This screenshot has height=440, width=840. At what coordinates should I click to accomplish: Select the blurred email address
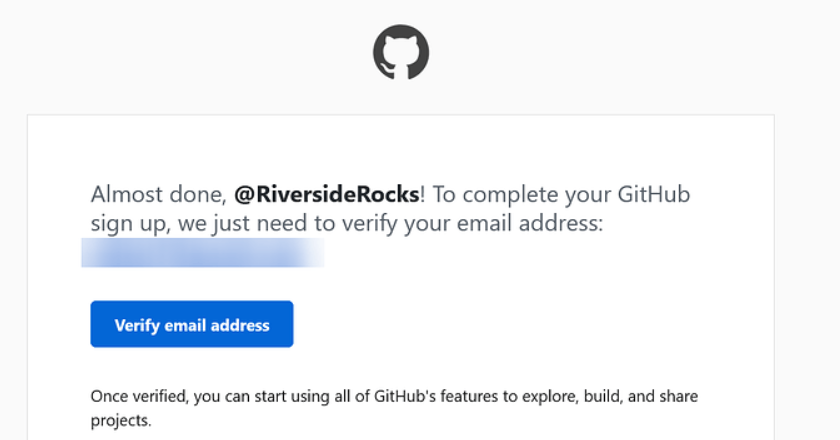tap(203, 253)
